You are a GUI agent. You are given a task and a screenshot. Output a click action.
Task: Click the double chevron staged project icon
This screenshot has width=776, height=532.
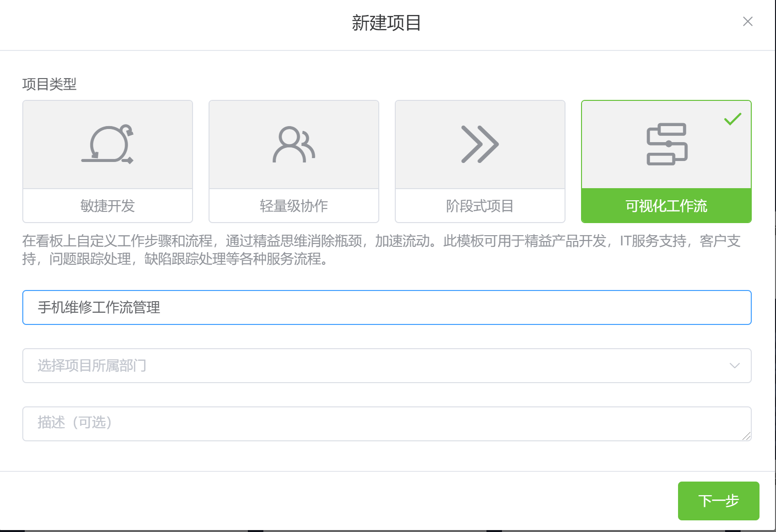[480, 144]
